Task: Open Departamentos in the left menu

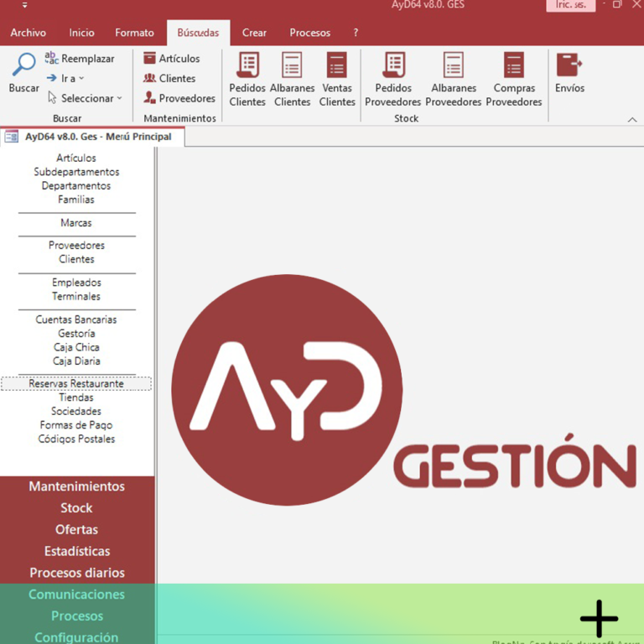Action: 76,185
